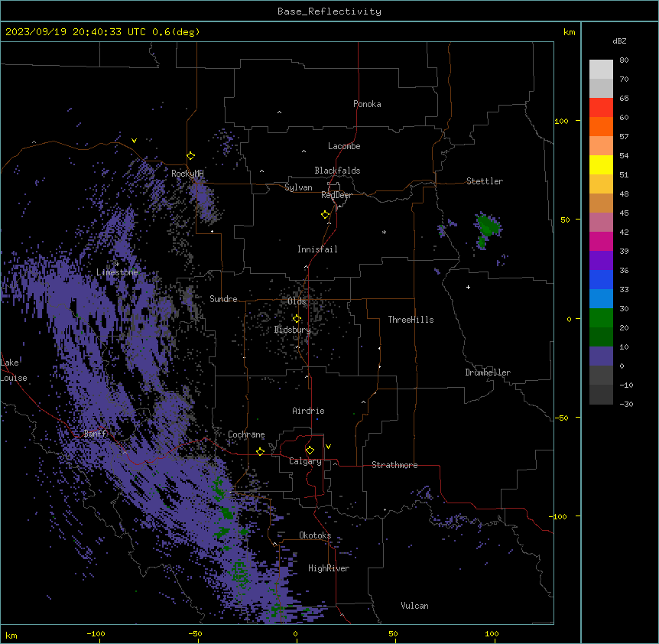Click the -30 value on the dBZ scale
This screenshot has width=659, height=644.
(626, 404)
